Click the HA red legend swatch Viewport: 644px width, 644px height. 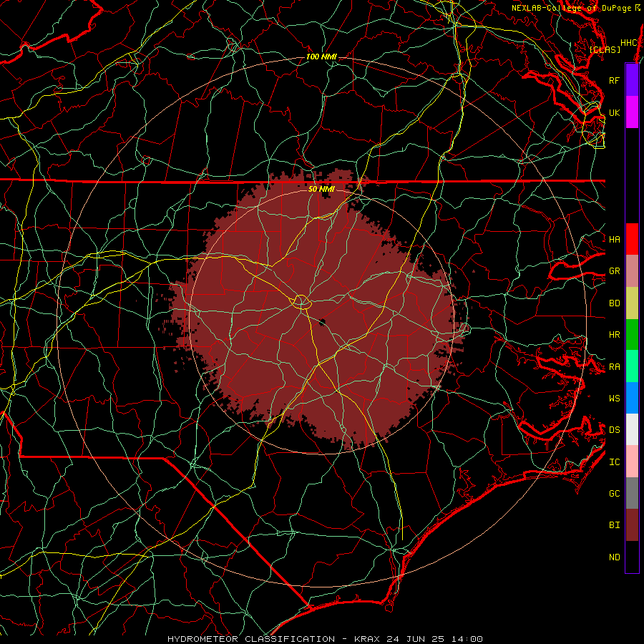(x=632, y=239)
